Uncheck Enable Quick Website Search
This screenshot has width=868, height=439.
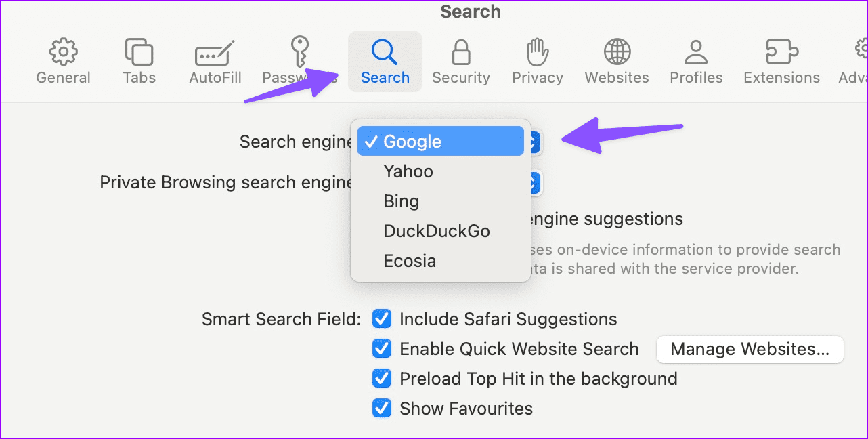(x=381, y=348)
